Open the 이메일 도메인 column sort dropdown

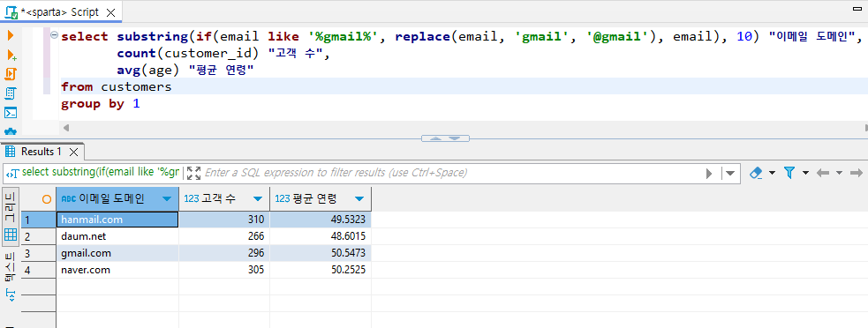tap(167, 199)
